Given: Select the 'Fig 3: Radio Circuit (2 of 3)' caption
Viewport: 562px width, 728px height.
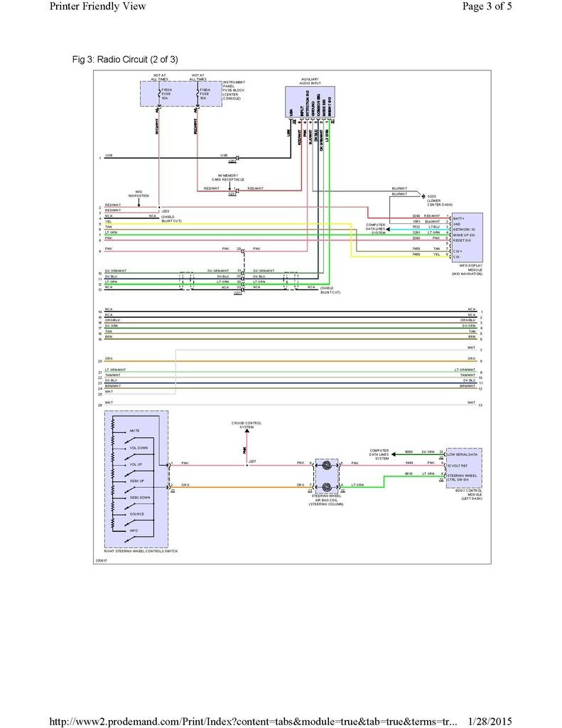Looking at the screenshot, I should 125,60.
